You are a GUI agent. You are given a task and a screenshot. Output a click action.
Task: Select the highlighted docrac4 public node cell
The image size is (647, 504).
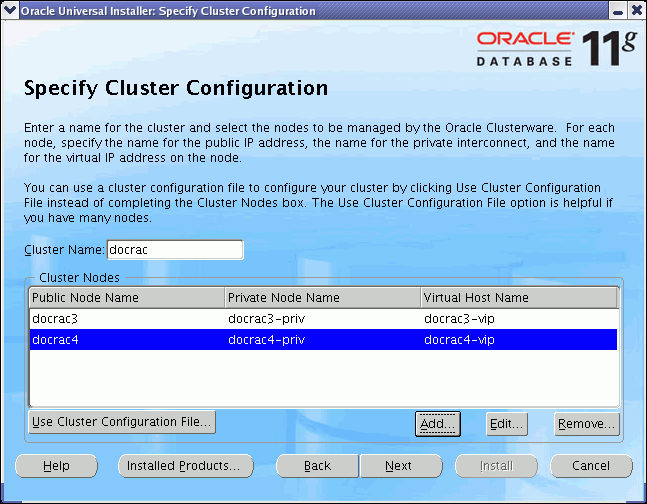coord(126,340)
